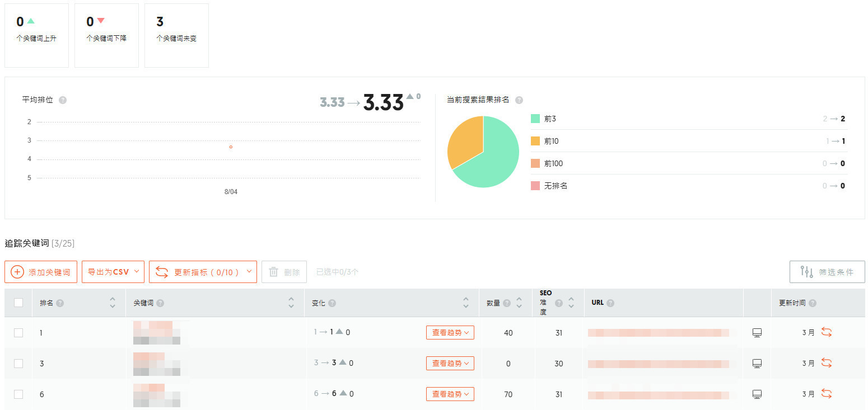The image size is (868, 410).
Task: Click the 个关键词未变 summary card
Action: tap(176, 35)
